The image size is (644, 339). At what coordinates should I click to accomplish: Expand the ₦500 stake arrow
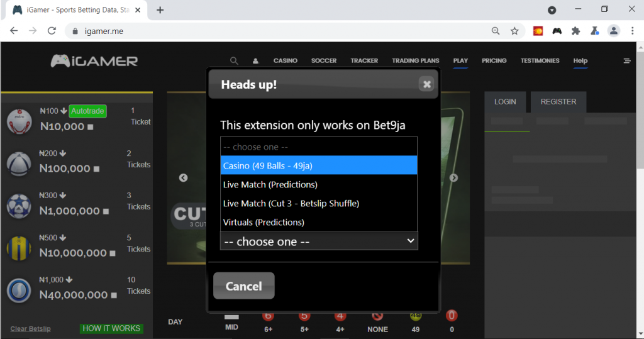tap(62, 238)
